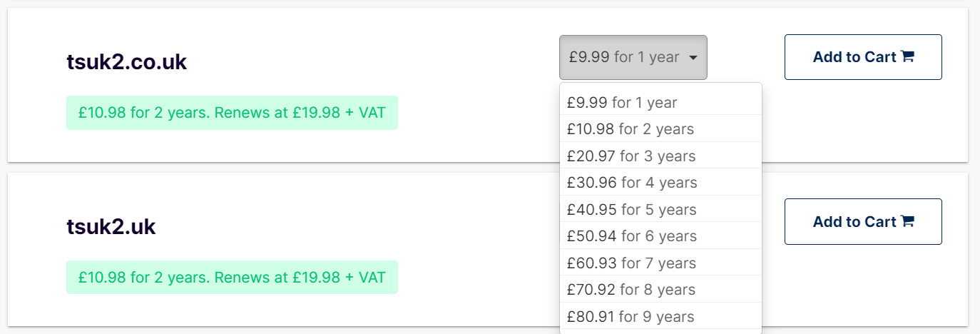This screenshot has height=334, width=980.
Task: Add tsuk2.co.uk to cart
Action: point(863,57)
